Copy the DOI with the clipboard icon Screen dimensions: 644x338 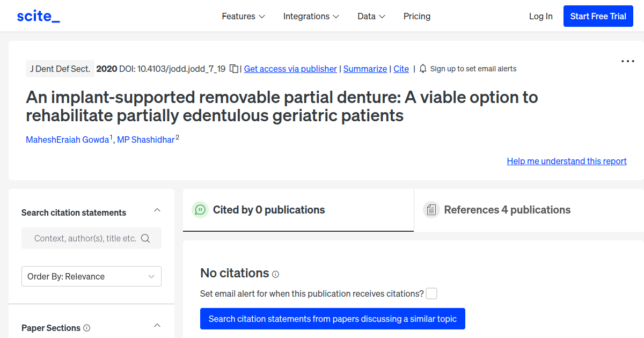[234, 69]
